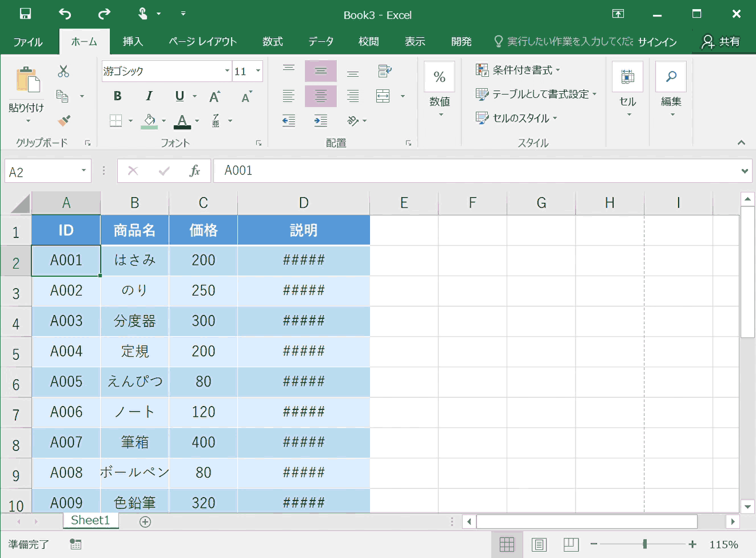Click the Cut (scissors) icon
The height and width of the screenshot is (558, 756).
tap(64, 71)
